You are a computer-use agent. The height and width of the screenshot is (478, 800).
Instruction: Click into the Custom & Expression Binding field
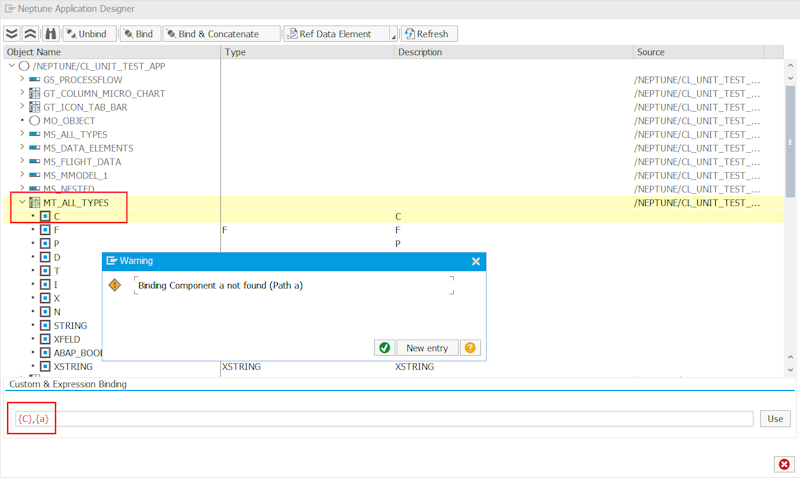(400, 418)
